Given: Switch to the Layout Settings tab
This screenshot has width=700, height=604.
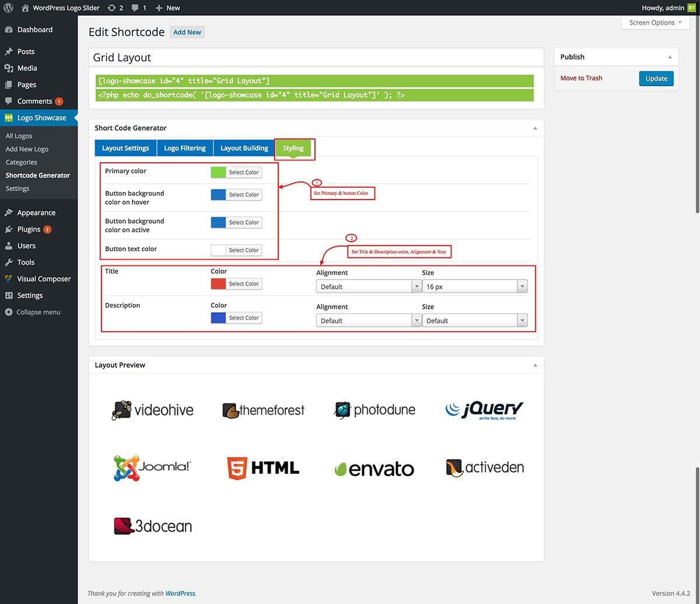Looking at the screenshot, I should (125, 148).
